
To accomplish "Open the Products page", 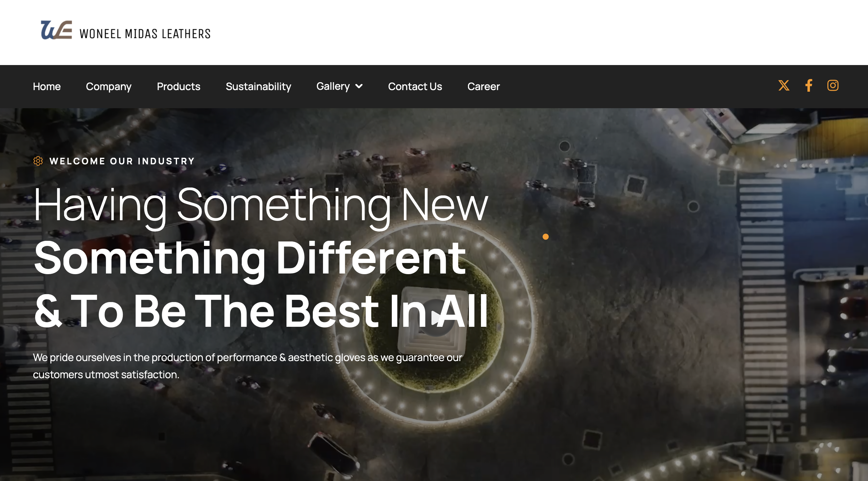I will tap(179, 87).
